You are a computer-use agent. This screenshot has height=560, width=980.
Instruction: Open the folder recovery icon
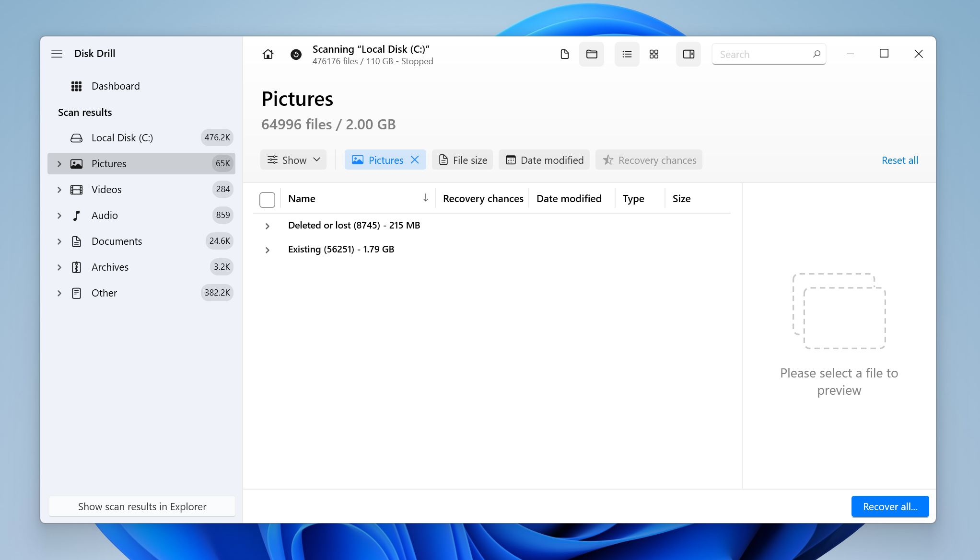(x=591, y=54)
